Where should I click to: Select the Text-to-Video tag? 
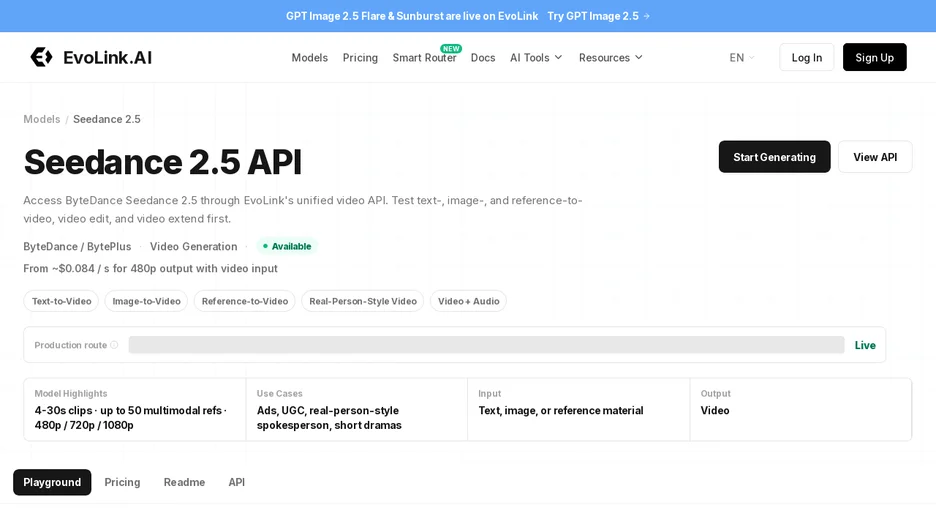[61, 301]
